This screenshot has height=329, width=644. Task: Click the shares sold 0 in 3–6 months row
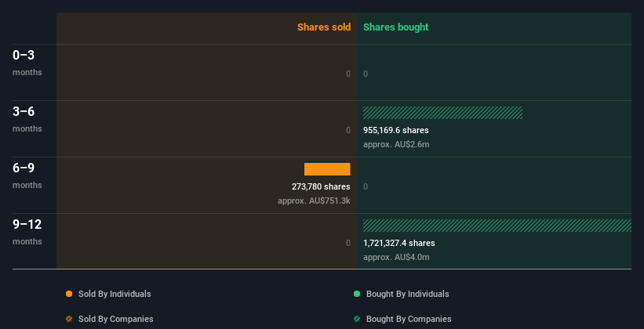[x=348, y=131]
